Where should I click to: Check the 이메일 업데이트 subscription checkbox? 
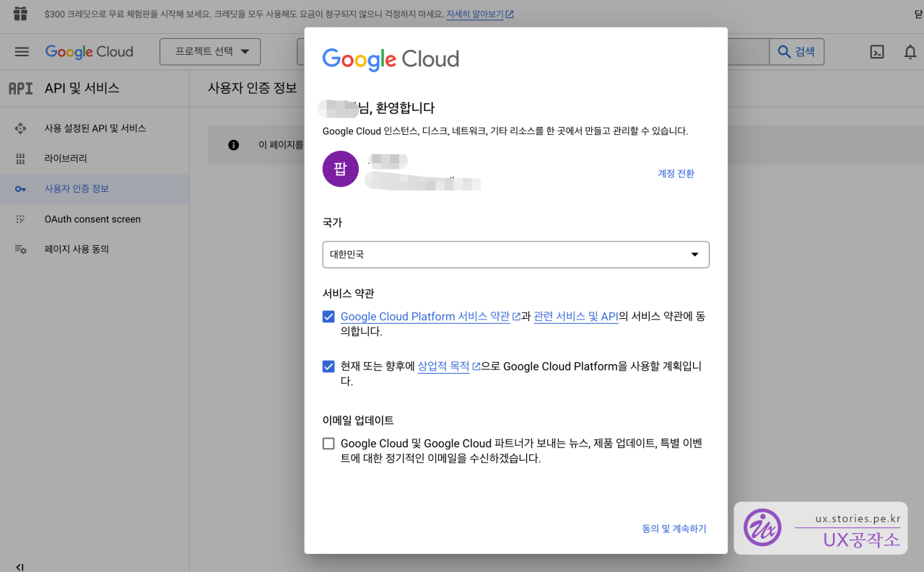tap(328, 444)
